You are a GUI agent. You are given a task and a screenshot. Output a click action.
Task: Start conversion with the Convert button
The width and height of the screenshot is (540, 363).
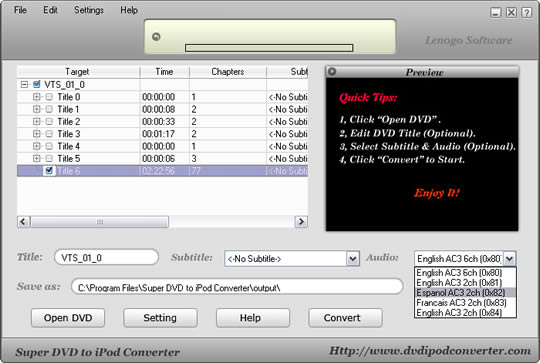click(x=345, y=318)
